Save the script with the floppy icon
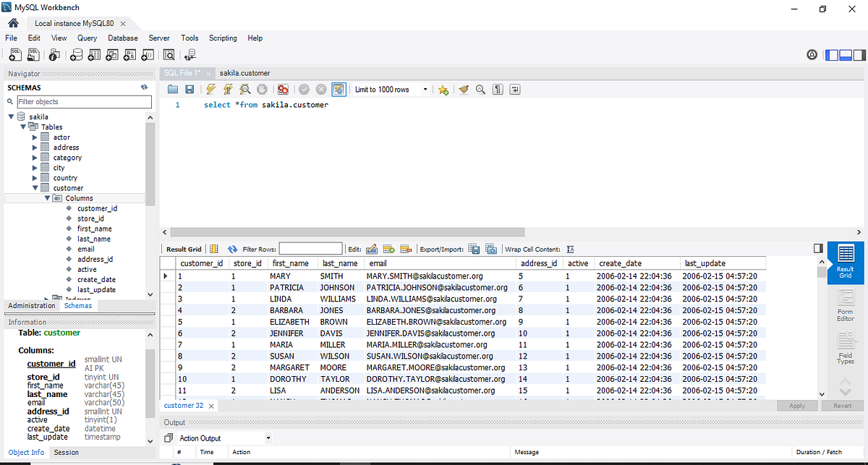 point(190,90)
